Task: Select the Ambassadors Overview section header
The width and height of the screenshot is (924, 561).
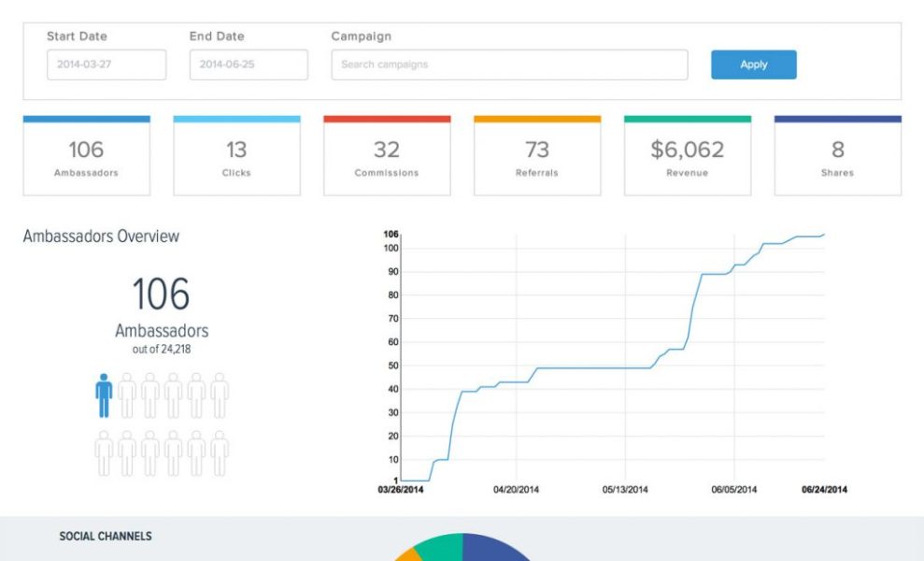Action: (x=100, y=237)
